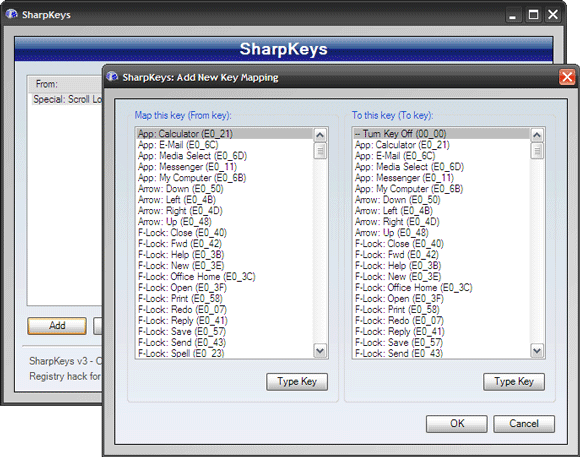Click the To list scroll-up arrow
Screen dimensions: 580x457
tap(537, 135)
